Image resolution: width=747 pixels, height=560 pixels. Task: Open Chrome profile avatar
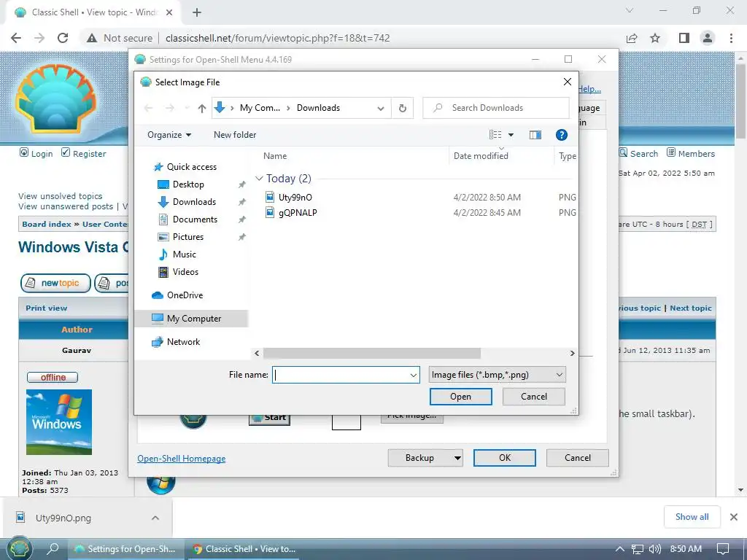pyautogui.click(x=708, y=38)
